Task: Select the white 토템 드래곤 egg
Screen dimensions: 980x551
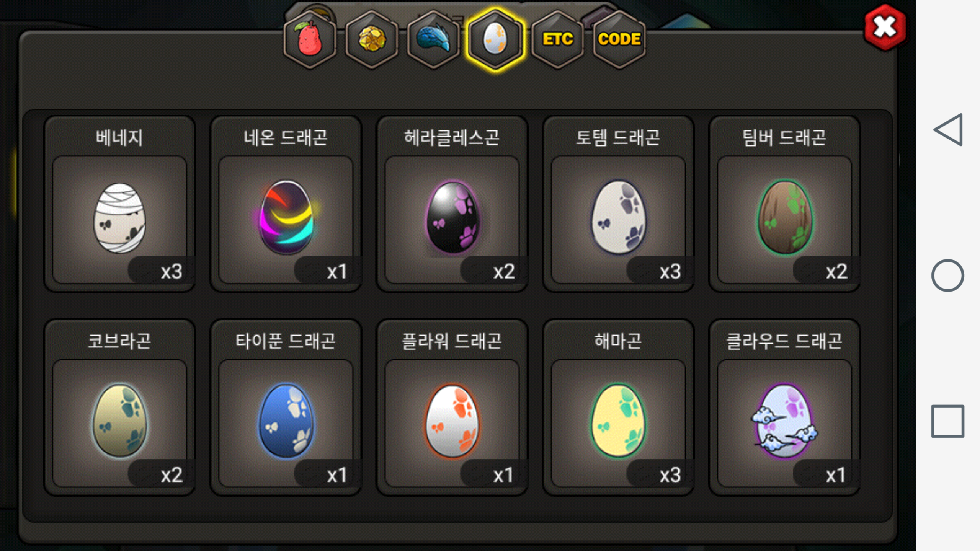Action: pos(618,204)
